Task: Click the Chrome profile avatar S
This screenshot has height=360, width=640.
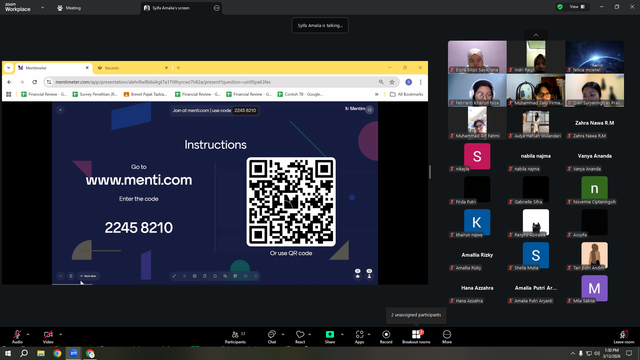Action: [x=409, y=82]
